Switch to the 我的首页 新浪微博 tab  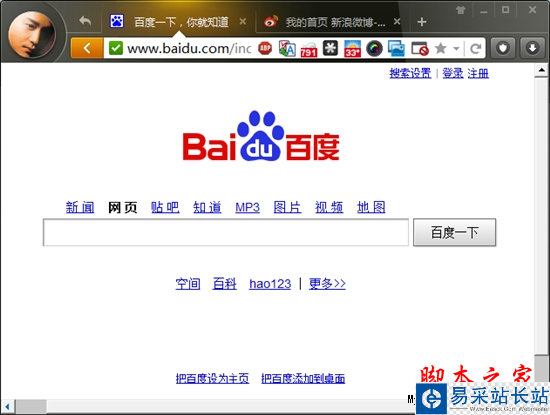[335, 22]
